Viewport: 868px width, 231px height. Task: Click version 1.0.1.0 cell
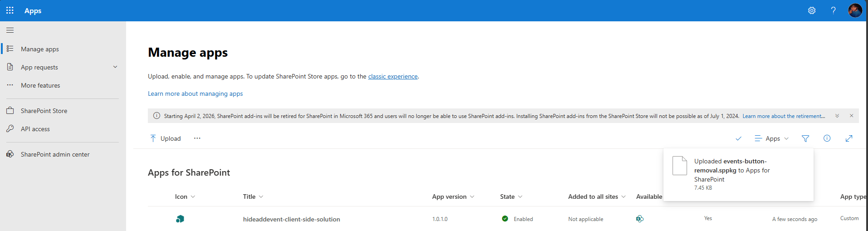click(440, 219)
